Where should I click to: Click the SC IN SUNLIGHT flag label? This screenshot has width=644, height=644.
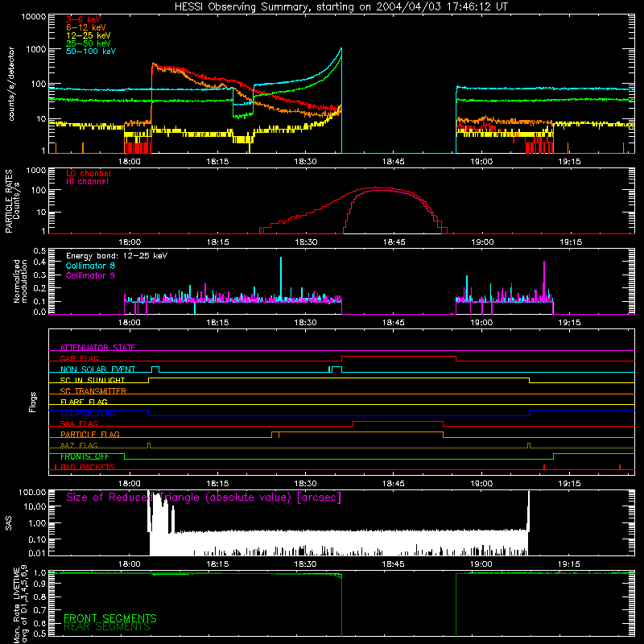point(93,380)
